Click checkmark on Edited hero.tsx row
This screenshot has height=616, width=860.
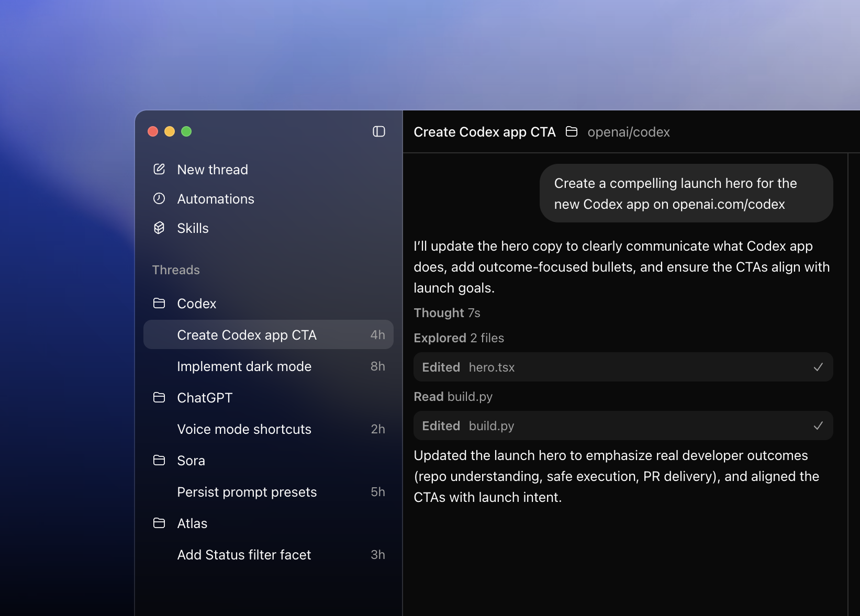818,367
